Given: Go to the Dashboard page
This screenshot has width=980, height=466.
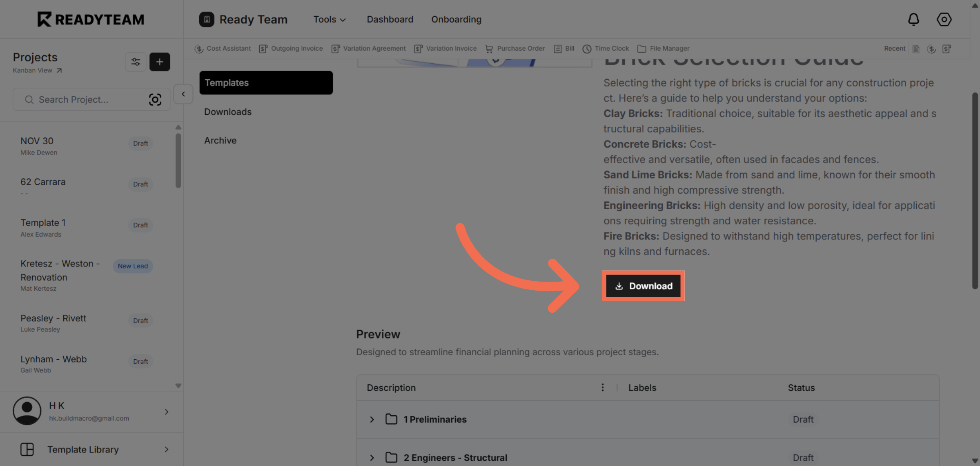Looking at the screenshot, I should point(390,20).
